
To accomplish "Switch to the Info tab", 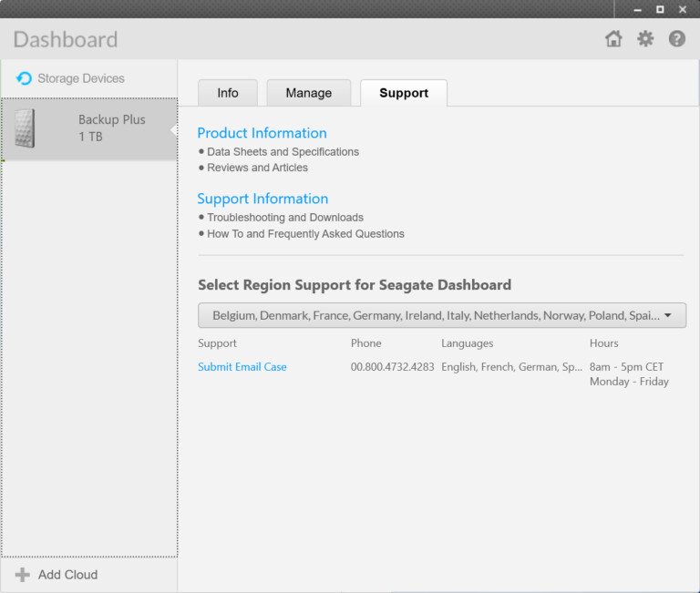I will pyautogui.click(x=228, y=93).
